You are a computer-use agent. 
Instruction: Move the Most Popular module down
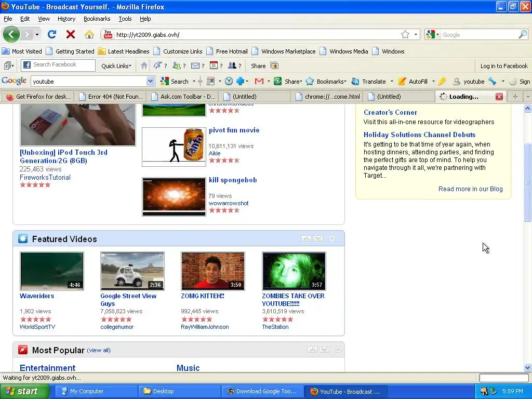click(x=324, y=350)
